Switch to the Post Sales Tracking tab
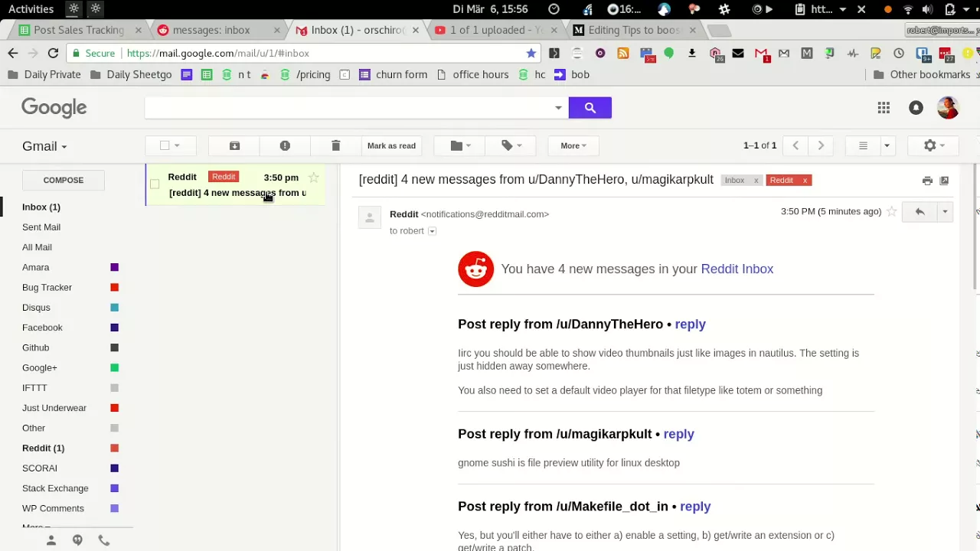 click(79, 30)
